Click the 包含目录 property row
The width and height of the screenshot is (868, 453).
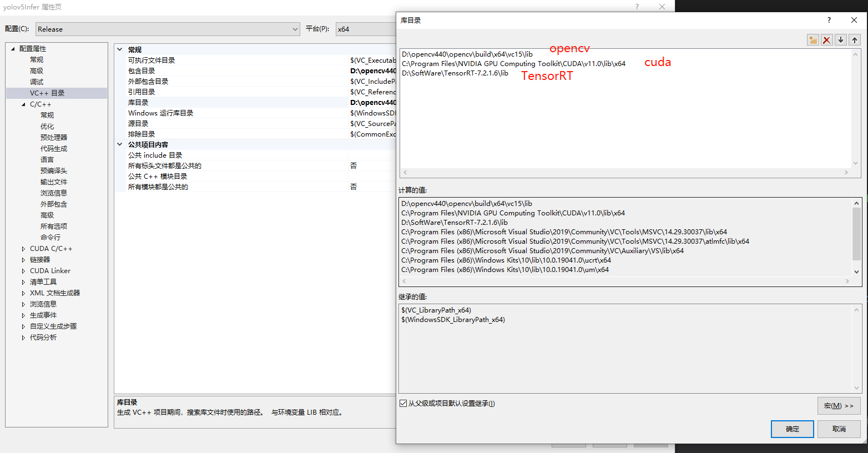click(x=256, y=71)
